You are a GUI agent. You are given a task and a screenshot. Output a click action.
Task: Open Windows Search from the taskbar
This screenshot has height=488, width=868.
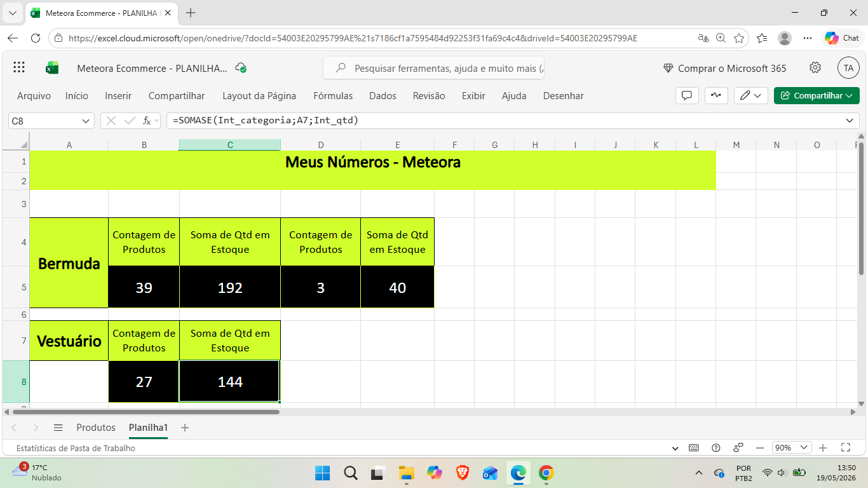coord(350,473)
